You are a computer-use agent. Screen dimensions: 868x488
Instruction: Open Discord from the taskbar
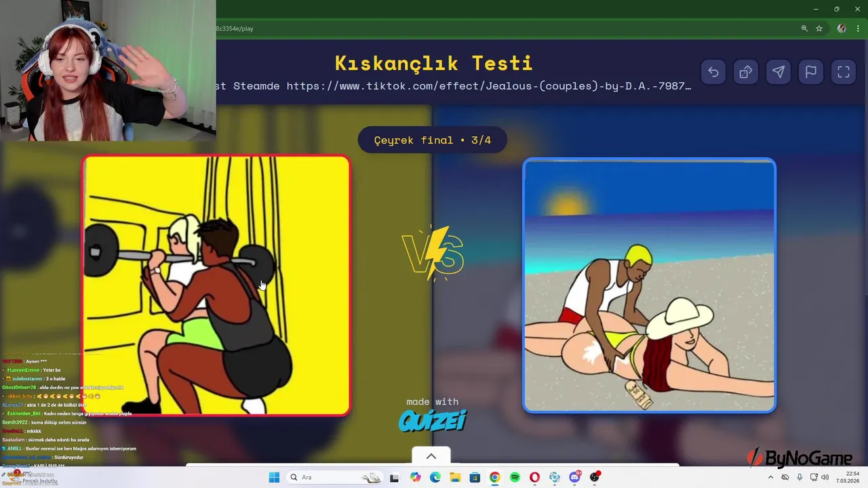coord(575,477)
